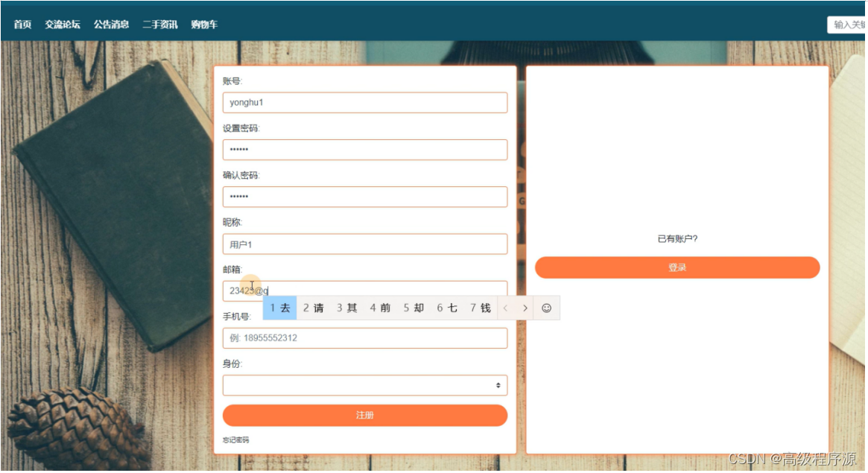Click the next-page arrow on the IME bar
Viewport: 868px width, 473px height.
(526, 308)
